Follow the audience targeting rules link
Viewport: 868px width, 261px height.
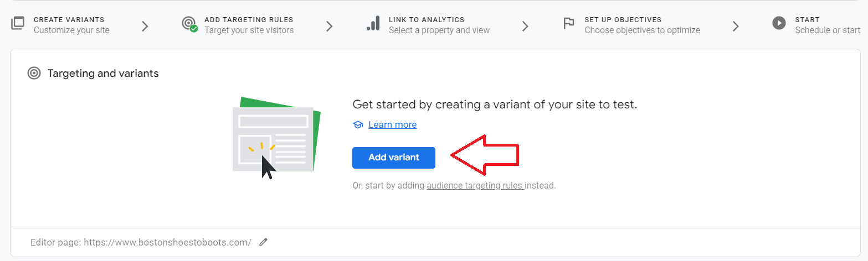tap(476, 186)
